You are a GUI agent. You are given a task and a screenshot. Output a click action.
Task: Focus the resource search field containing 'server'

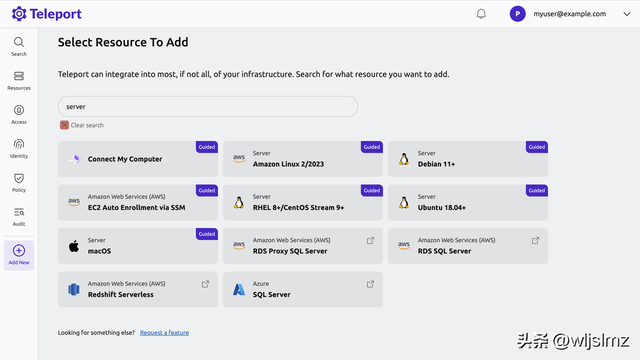[208, 107]
